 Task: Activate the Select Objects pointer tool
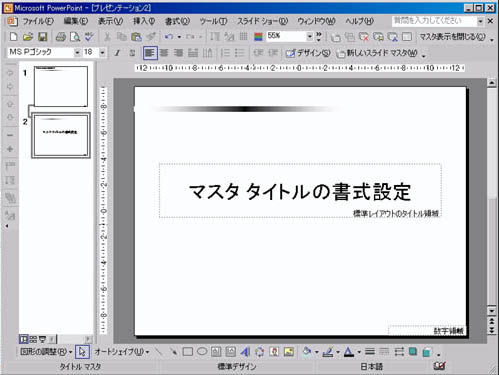coord(82,352)
